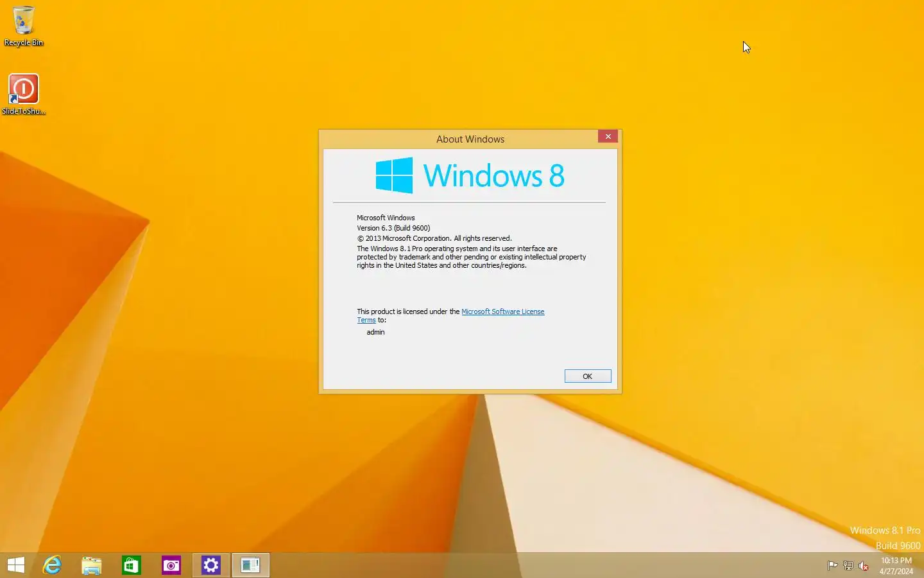The height and width of the screenshot is (578, 924).
Task: Open the Camera app taskbar icon
Action: pos(171,565)
